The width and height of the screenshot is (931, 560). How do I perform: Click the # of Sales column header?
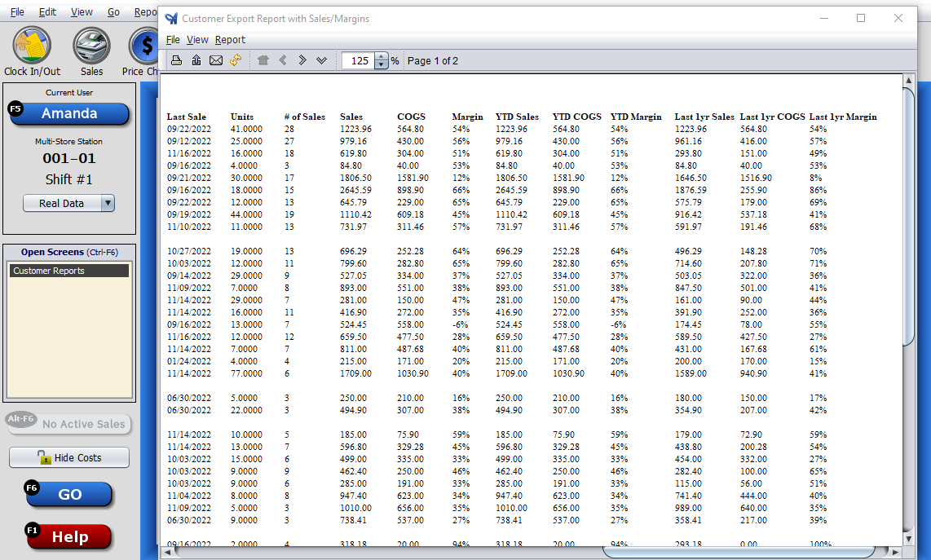tap(305, 117)
